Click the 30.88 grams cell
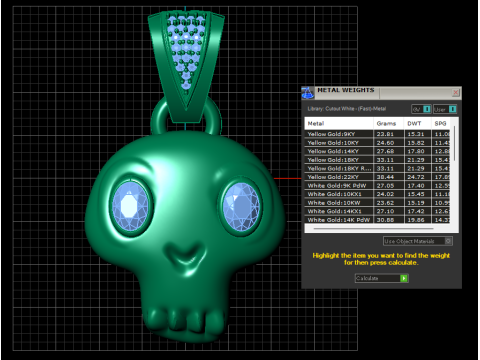 (388, 220)
